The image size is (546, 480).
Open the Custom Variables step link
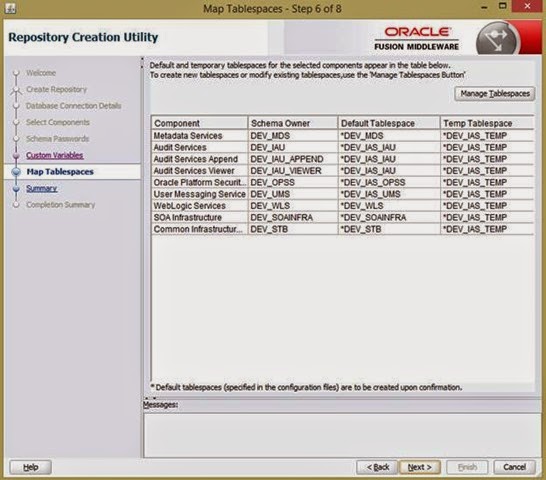point(55,155)
